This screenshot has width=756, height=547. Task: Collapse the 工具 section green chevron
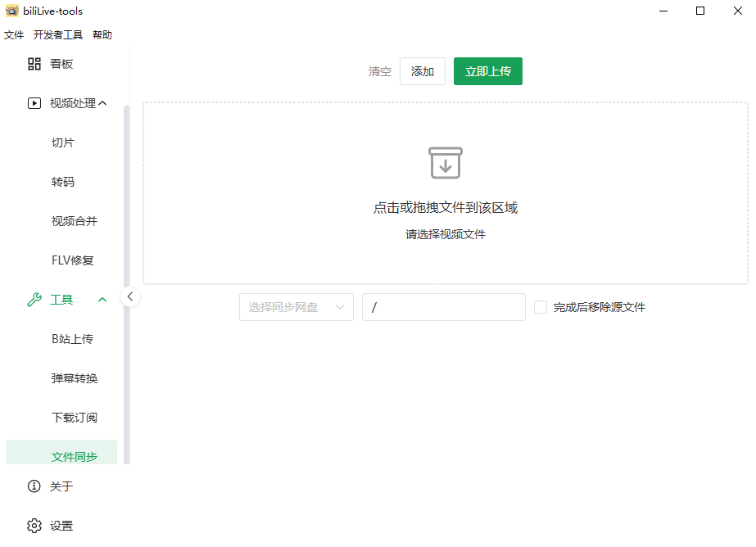pyautogui.click(x=102, y=300)
